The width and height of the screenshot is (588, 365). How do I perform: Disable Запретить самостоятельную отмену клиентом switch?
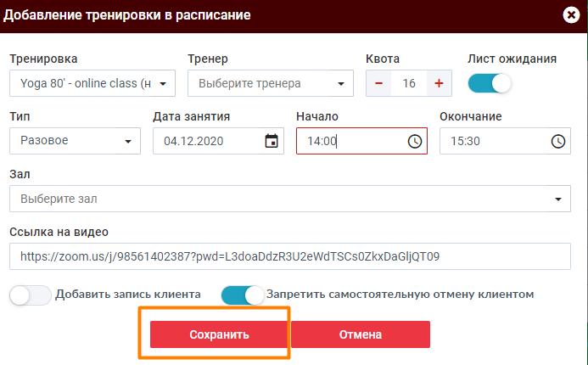(x=243, y=295)
